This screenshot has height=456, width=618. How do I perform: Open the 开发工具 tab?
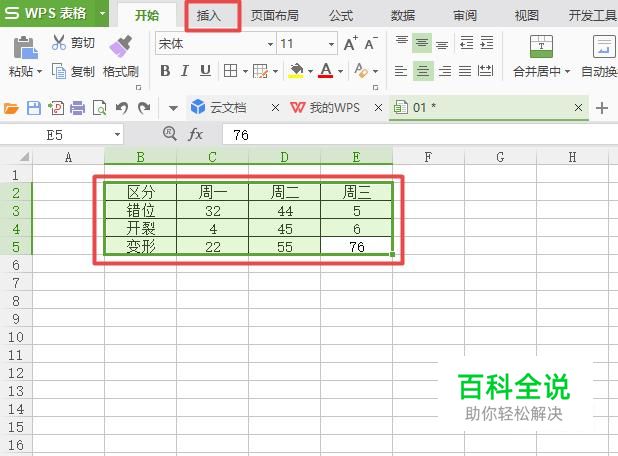(592, 16)
